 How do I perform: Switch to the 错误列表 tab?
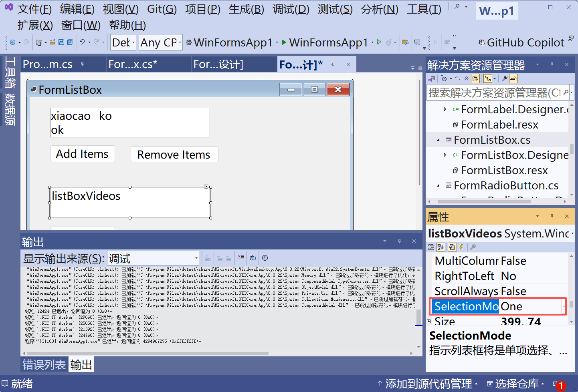pyautogui.click(x=44, y=365)
